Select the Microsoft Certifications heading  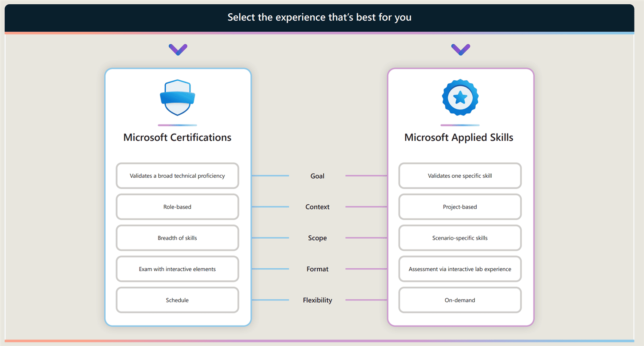[x=177, y=137]
